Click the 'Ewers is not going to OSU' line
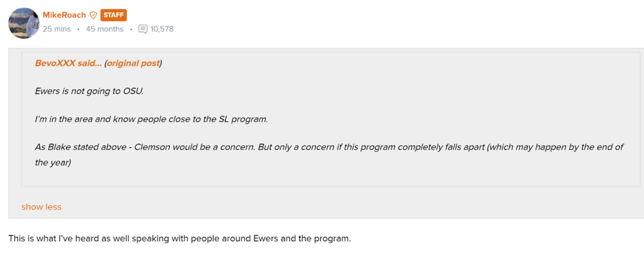This screenshot has height=258, width=644. (90, 91)
